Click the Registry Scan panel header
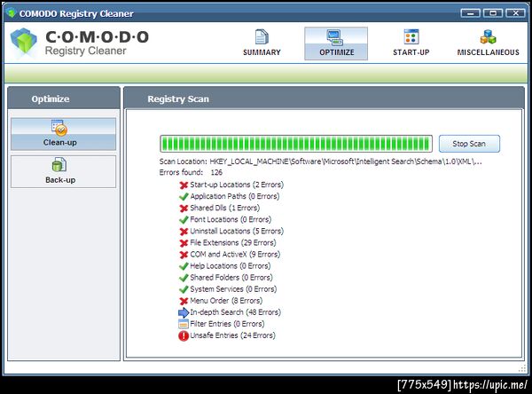Viewport: 532px width, 394px height. pos(324,98)
